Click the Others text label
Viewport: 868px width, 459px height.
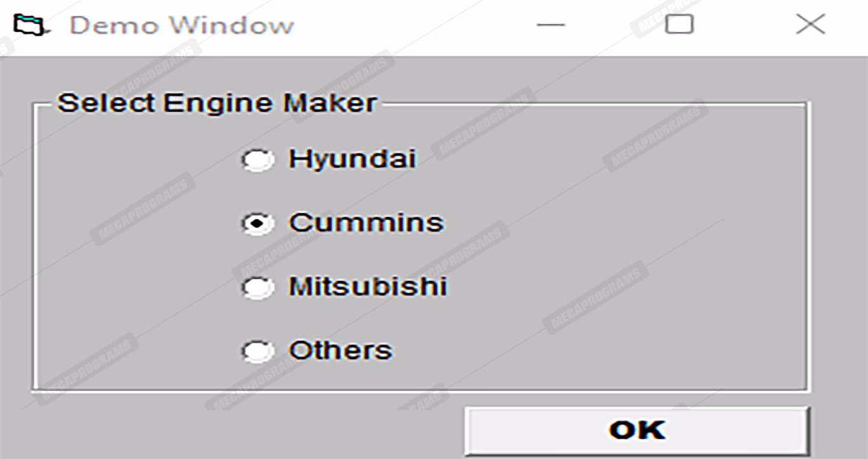click(x=341, y=350)
